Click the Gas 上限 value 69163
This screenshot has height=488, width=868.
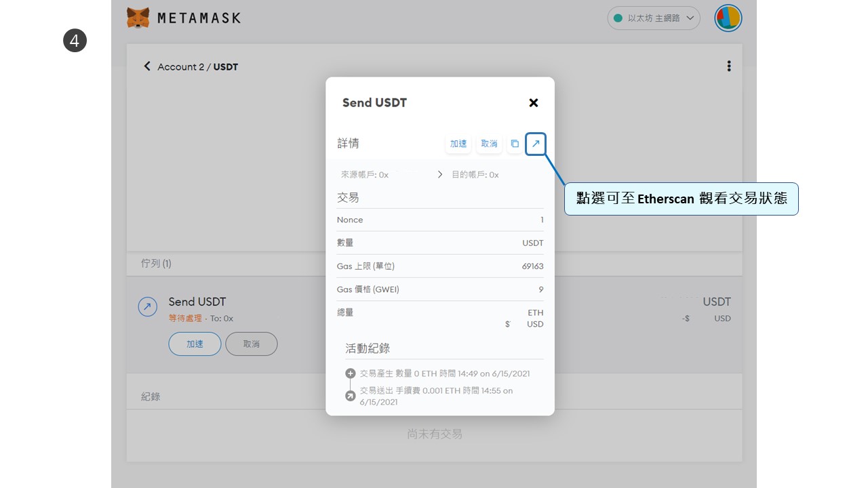tap(532, 266)
